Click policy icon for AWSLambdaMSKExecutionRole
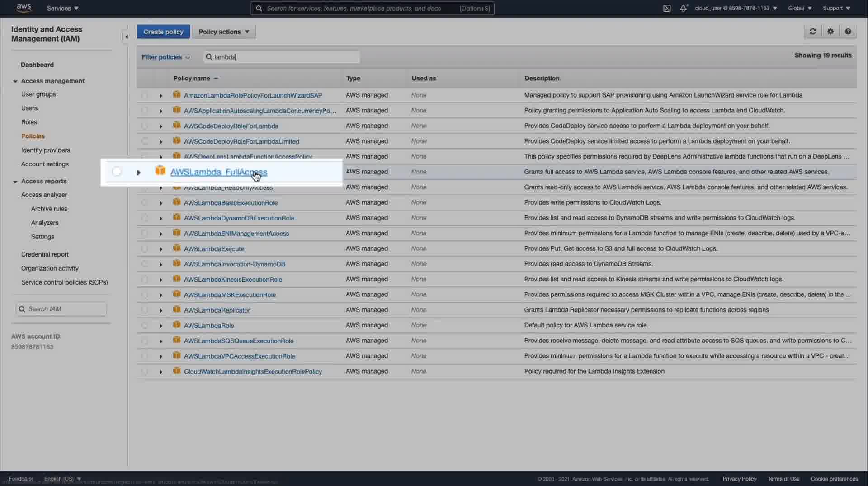868x486 pixels. pos(177,294)
